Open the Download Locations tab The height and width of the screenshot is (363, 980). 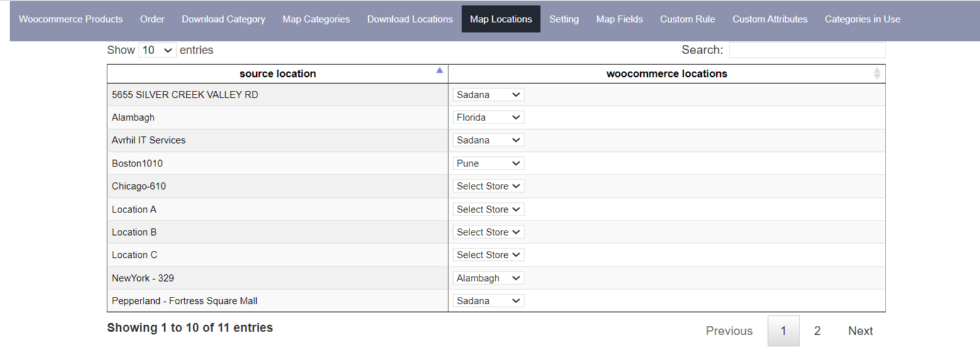coord(410,19)
